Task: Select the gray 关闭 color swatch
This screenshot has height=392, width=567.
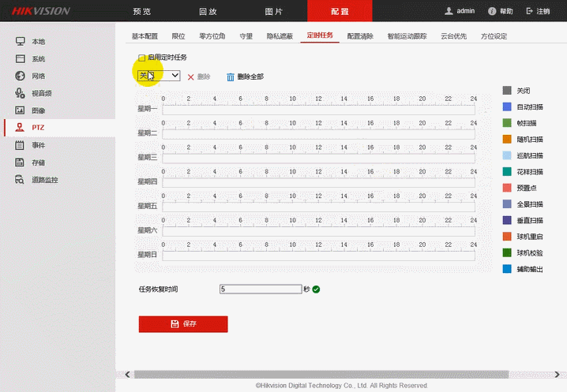Action: point(507,91)
